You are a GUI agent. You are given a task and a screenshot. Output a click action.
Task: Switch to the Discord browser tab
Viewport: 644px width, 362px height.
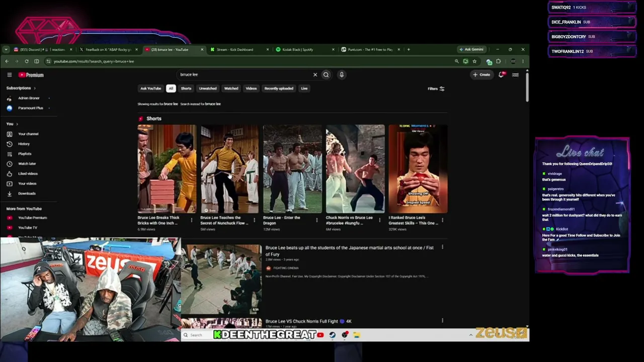coord(43,49)
